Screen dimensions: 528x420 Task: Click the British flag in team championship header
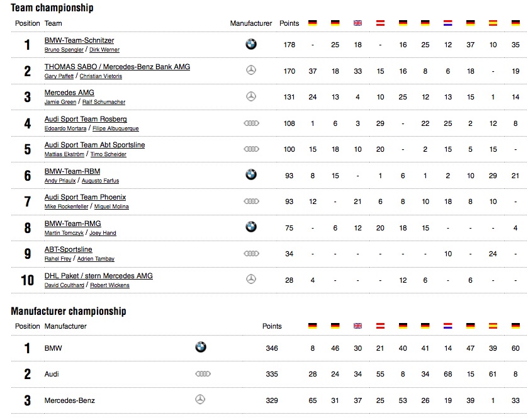point(357,23)
